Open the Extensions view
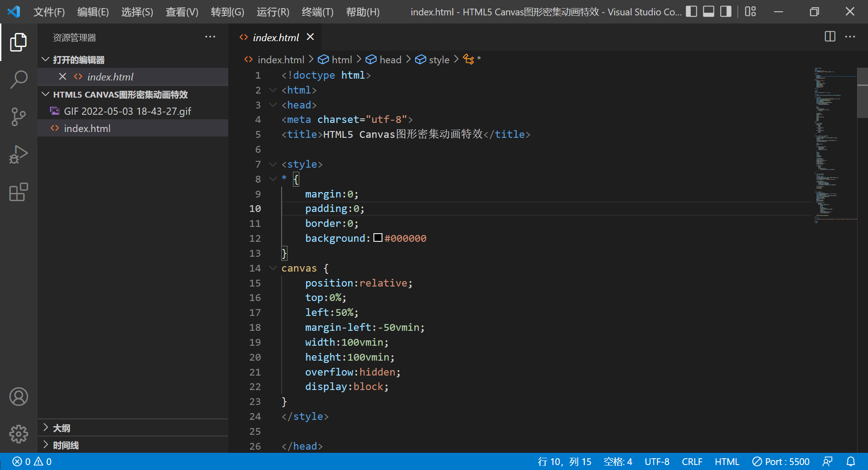 pos(19,192)
